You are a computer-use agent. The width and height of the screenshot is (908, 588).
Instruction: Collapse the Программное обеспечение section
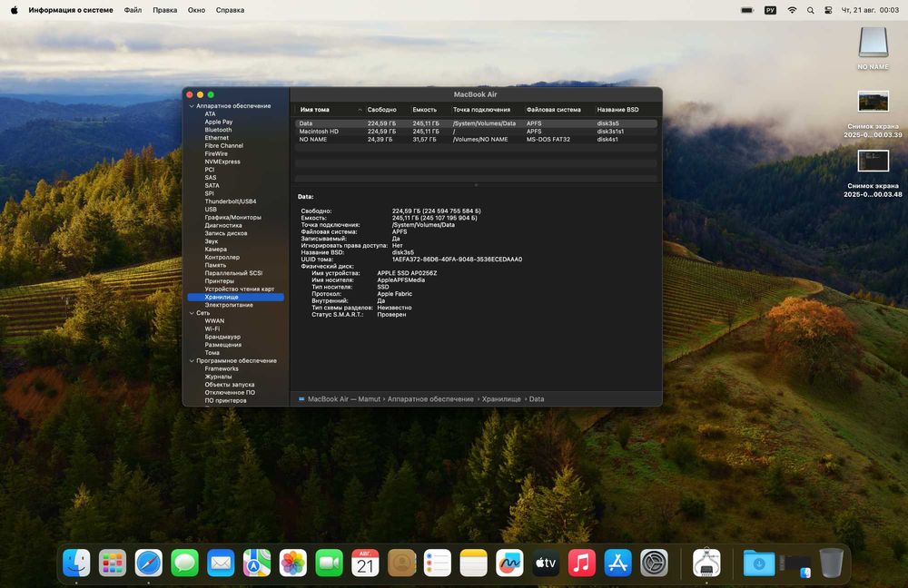[192, 360]
